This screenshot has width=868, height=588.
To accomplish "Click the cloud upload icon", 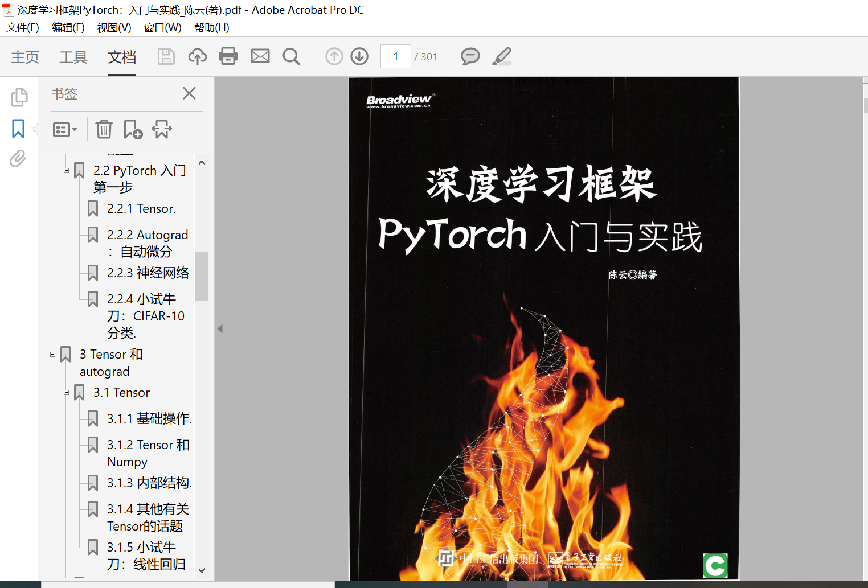I will click(198, 56).
